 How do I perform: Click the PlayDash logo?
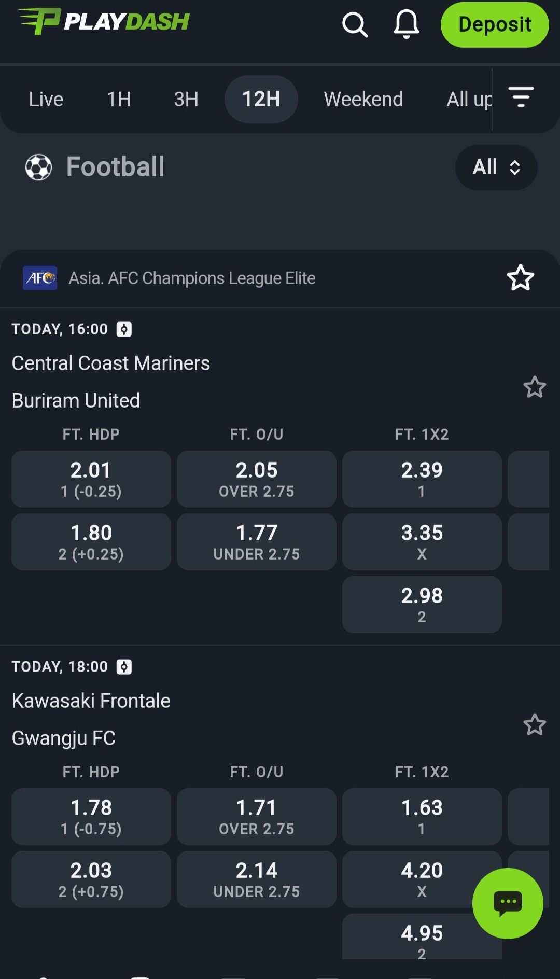tap(104, 22)
